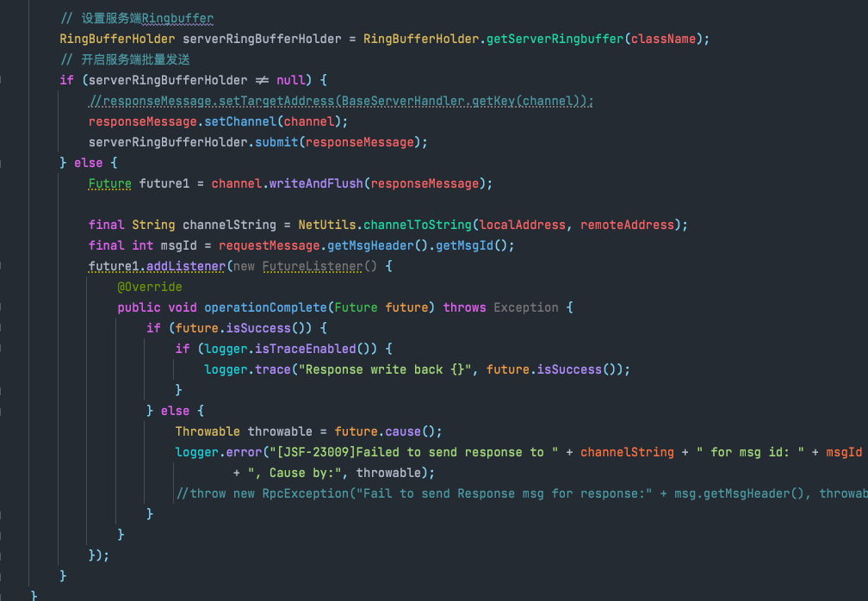
Task: Click the channelString variable declaration after String
Action: (229, 226)
